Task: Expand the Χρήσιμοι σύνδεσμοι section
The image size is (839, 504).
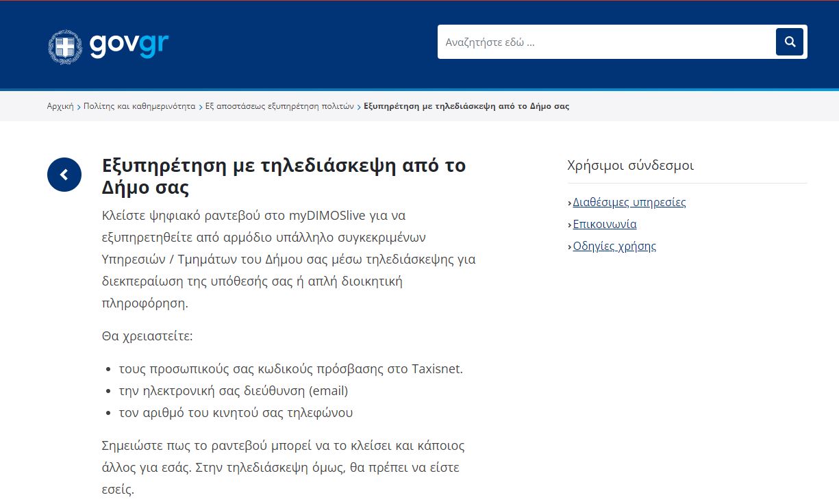Action: tap(630, 166)
